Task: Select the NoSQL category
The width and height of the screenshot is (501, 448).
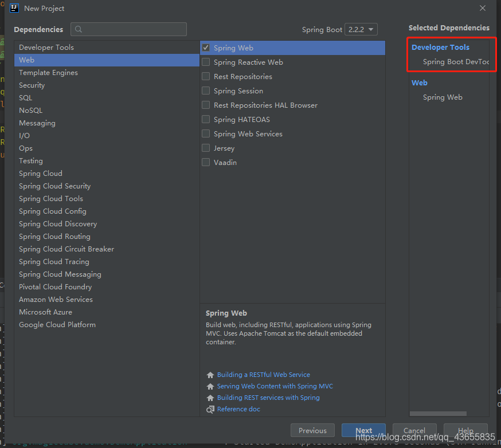Action: (107, 111)
